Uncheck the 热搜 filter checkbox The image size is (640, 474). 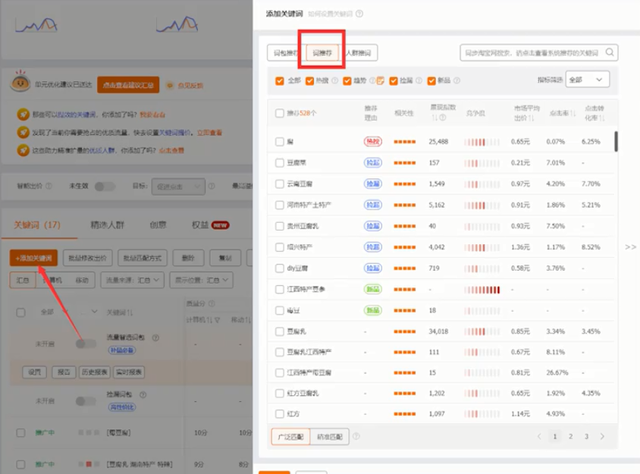pos(310,81)
